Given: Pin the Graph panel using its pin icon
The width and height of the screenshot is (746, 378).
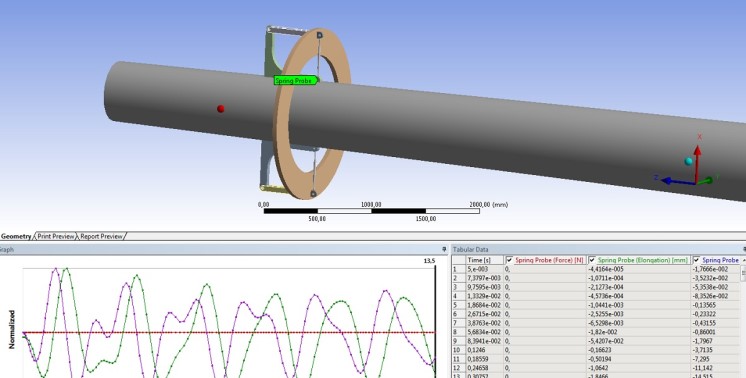Looking at the screenshot, I should click(x=444, y=249).
